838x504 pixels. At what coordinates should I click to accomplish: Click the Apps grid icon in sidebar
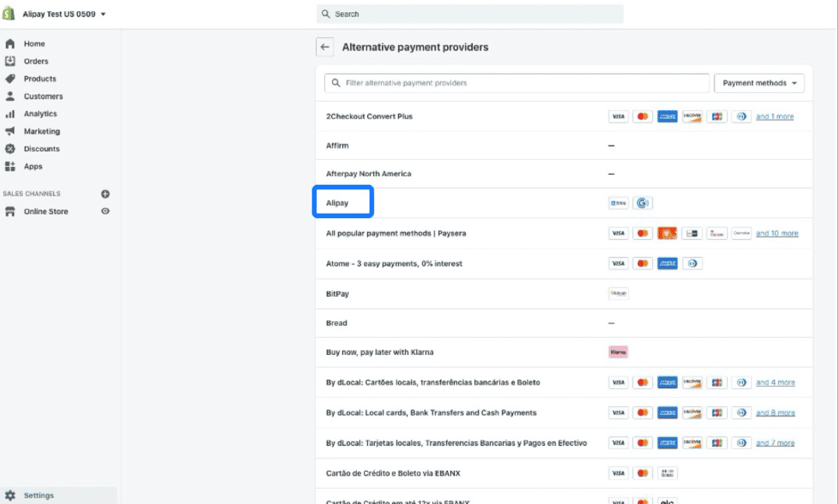coord(10,166)
